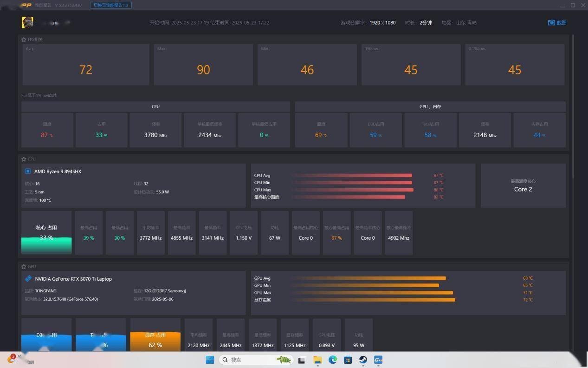Click the CPU 最低占用 30 % tile
The width and height of the screenshot is (588, 368).
point(120,233)
